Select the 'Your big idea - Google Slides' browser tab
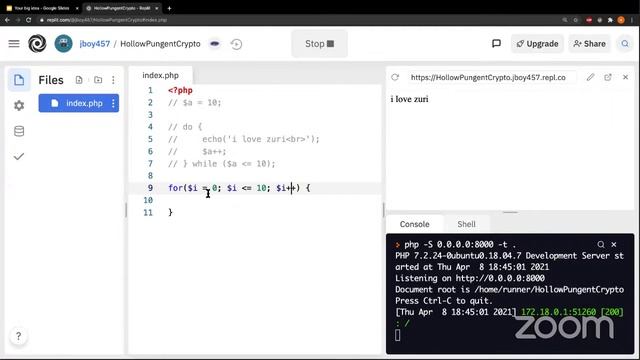The width and height of the screenshot is (640, 360). point(42,8)
